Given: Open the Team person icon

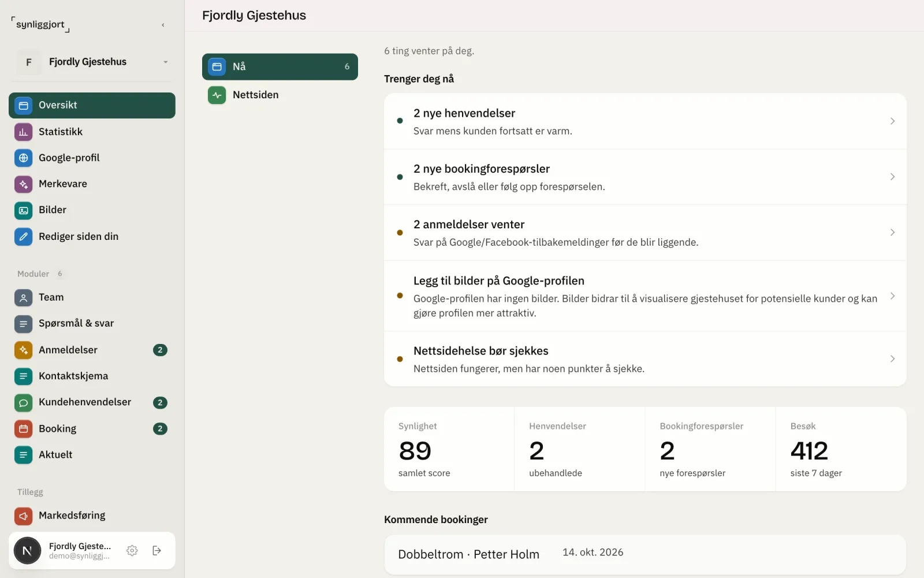Looking at the screenshot, I should click(23, 298).
